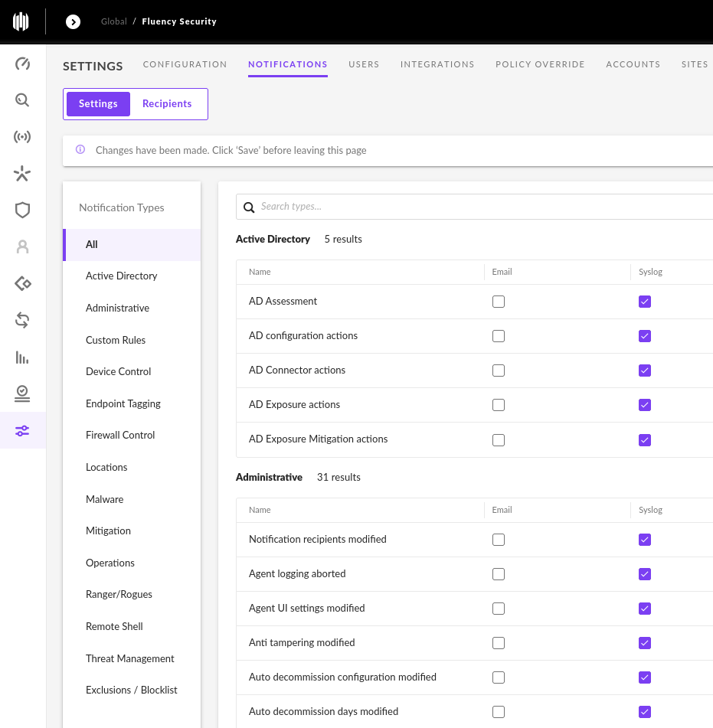Switch to the Accounts tab
The height and width of the screenshot is (728, 713).
point(633,64)
